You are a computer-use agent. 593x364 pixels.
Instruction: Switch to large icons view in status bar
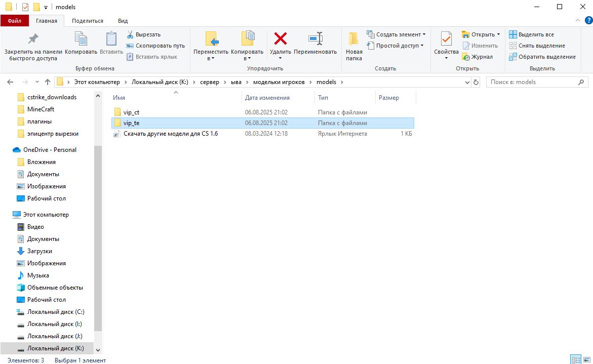(586, 359)
